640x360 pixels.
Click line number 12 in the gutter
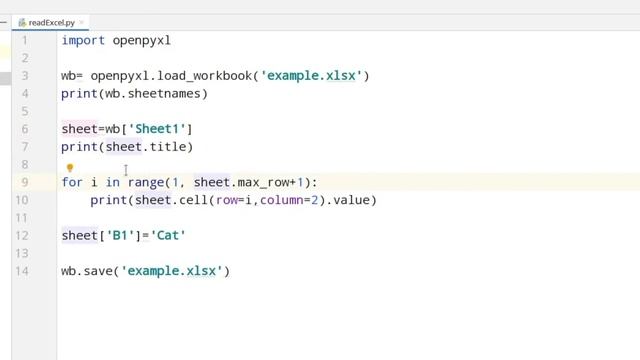pyautogui.click(x=22, y=236)
